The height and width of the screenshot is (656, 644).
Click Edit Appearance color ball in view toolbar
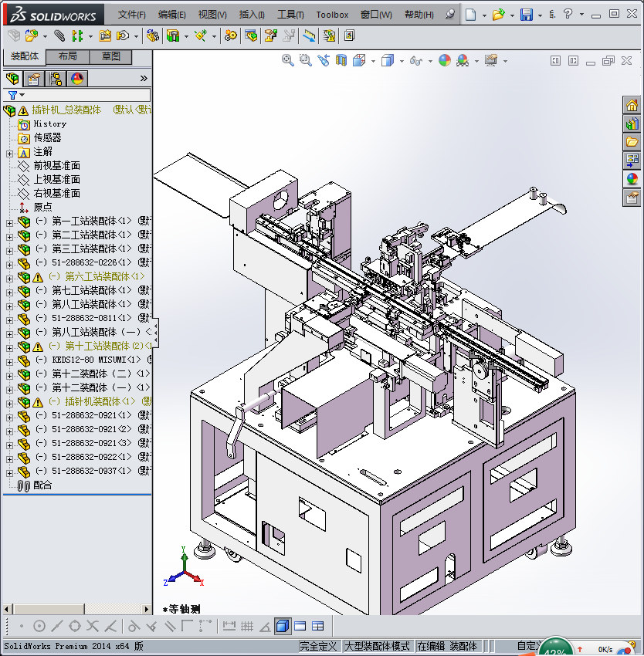[444, 60]
